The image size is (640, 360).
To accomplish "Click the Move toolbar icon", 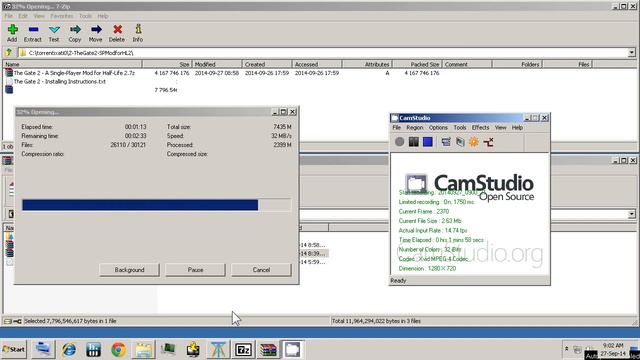I will 96,33.
